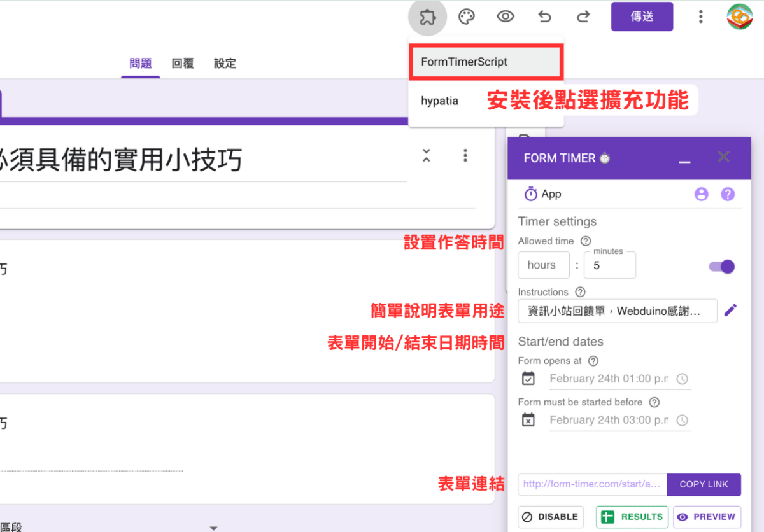Open the theme color palette icon

click(467, 17)
